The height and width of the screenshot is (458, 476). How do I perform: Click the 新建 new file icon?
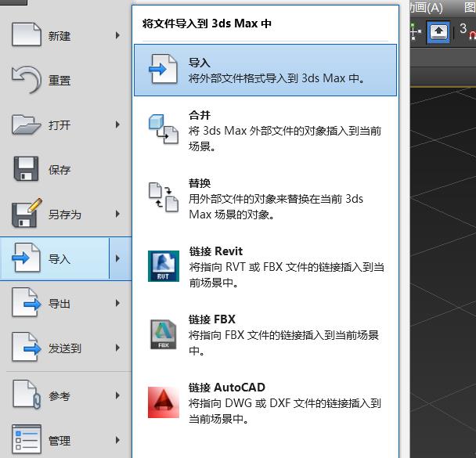(27, 35)
